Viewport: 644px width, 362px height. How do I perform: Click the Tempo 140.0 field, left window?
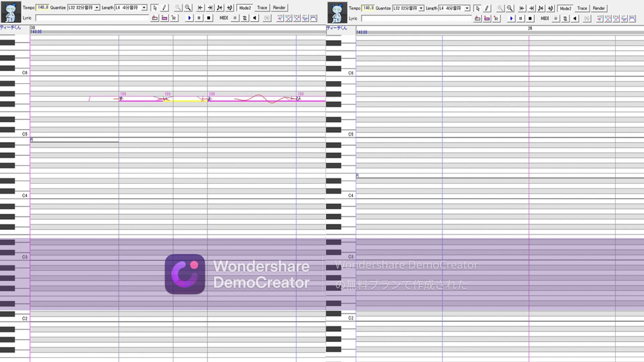coord(43,7)
